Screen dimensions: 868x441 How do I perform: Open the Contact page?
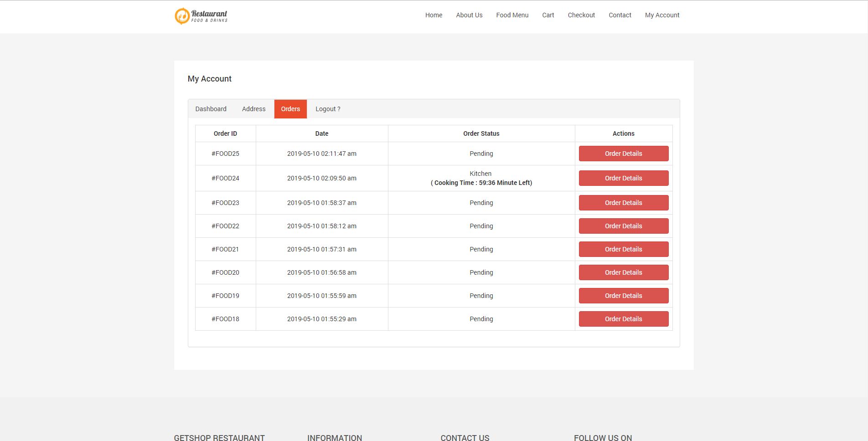point(620,15)
